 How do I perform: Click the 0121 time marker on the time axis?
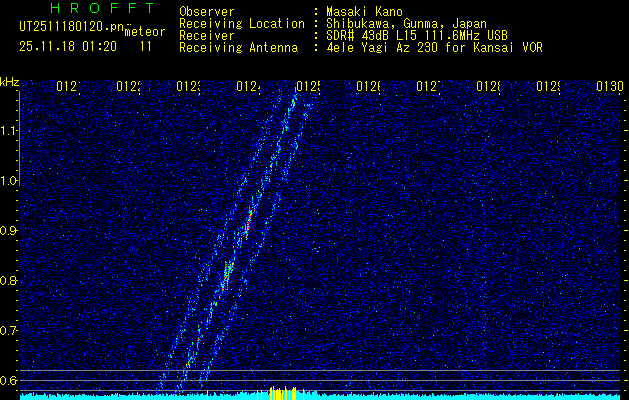coord(68,87)
